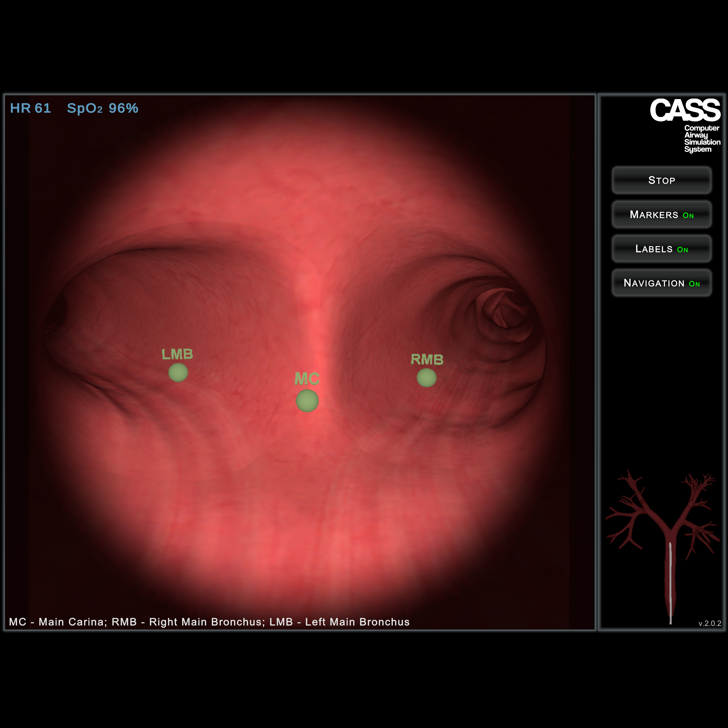
Task: Click the HR 61 heart rate readout
Action: click(x=30, y=108)
